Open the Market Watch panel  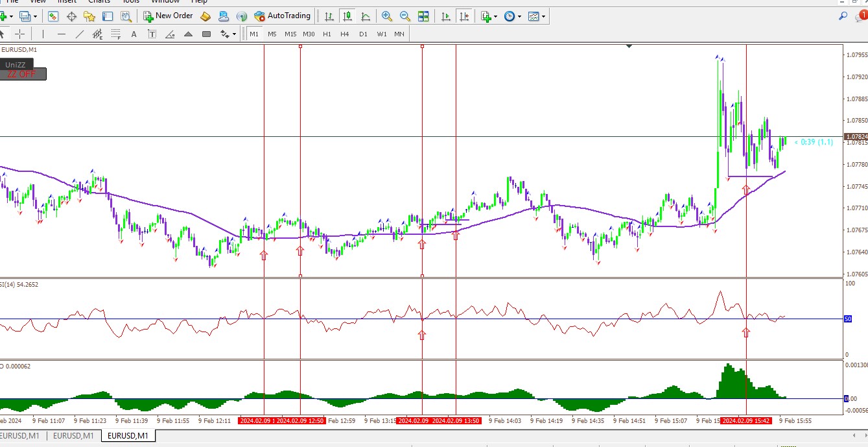[x=53, y=16]
